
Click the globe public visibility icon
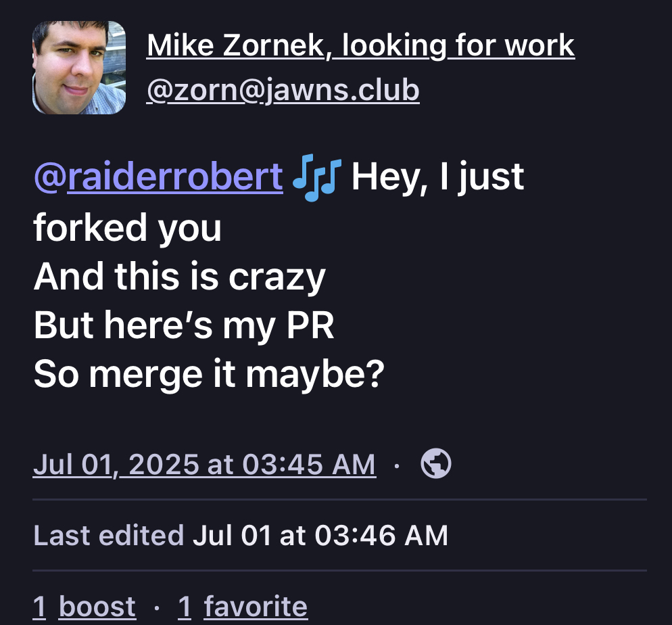pos(436,464)
